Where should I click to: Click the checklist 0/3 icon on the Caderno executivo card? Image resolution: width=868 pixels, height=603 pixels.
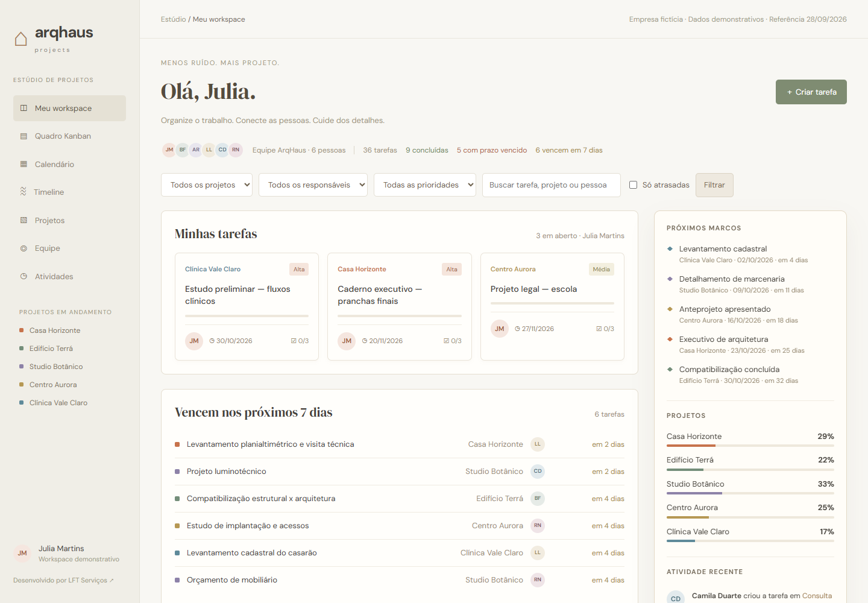click(447, 341)
